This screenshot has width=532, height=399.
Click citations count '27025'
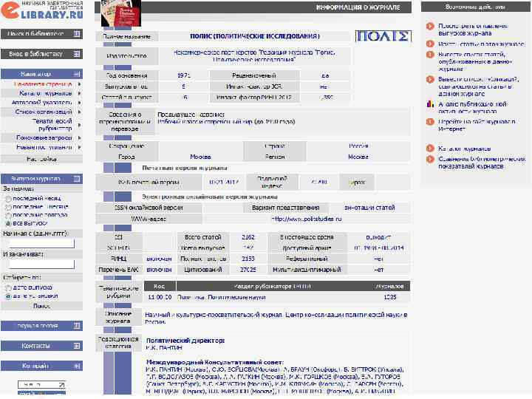pyautogui.click(x=248, y=270)
